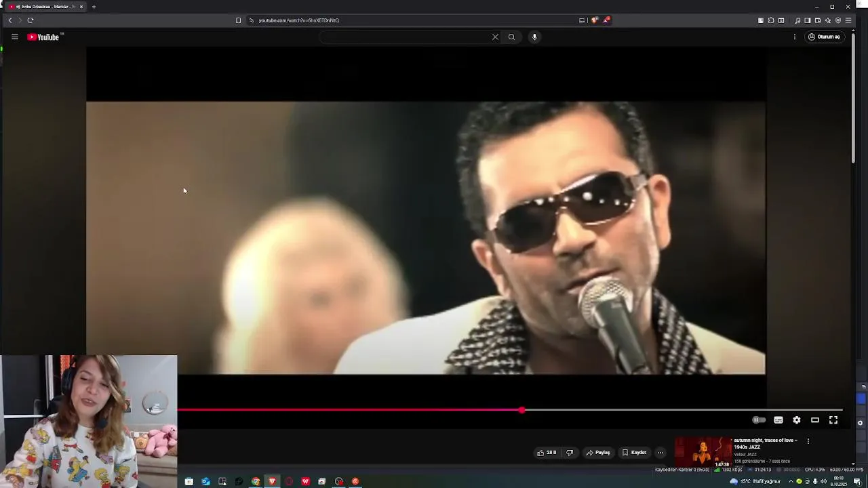
Task: Open more actions next to Kaydet
Action: 660,453
